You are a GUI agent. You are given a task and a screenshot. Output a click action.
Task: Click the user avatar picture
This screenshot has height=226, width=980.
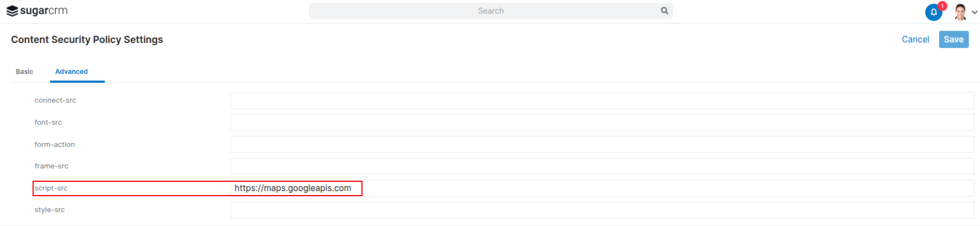point(960,12)
